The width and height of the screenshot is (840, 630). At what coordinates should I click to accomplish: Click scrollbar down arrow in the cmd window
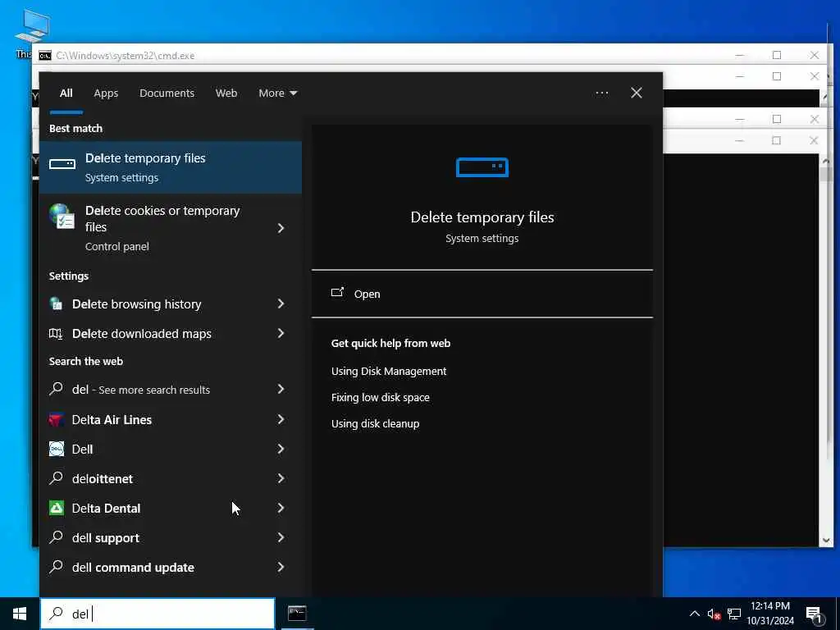[825, 541]
